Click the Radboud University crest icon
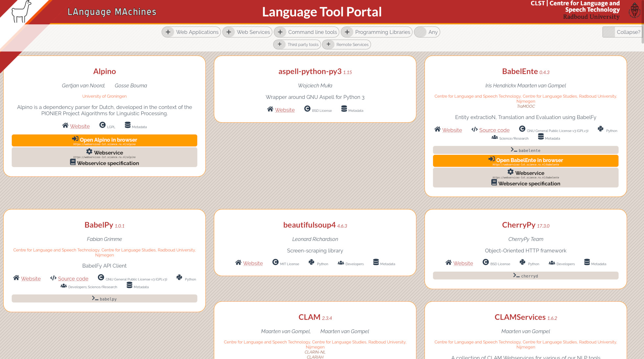This screenshot has height=359, width=644. click(634, 11)
